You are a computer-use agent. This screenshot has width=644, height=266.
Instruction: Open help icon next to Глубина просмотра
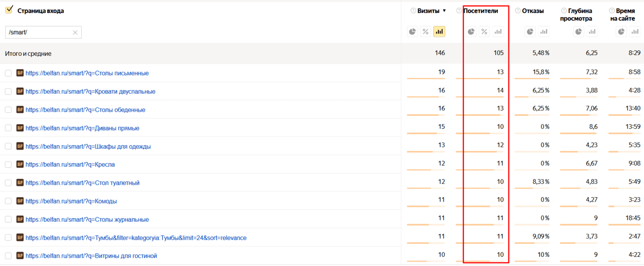(564, 11)
